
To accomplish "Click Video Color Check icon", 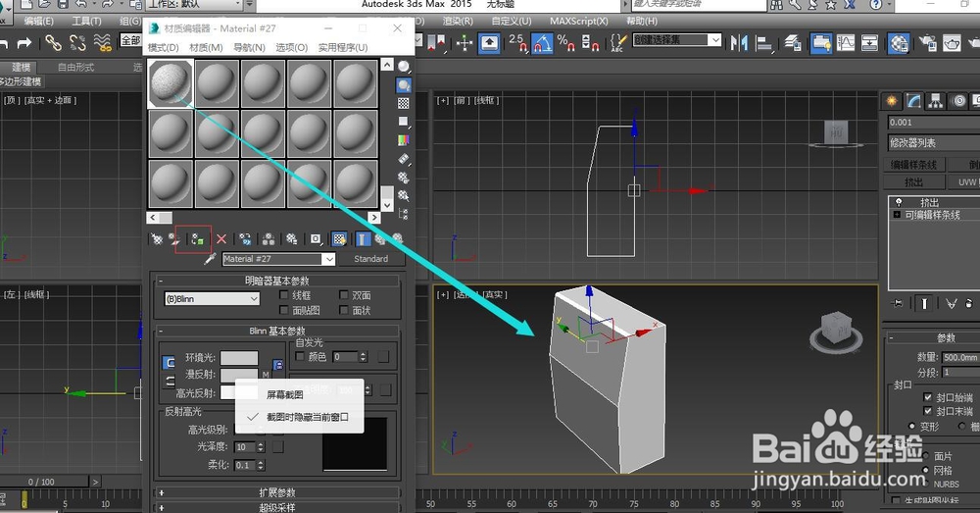I will click(x=404, y=140).
